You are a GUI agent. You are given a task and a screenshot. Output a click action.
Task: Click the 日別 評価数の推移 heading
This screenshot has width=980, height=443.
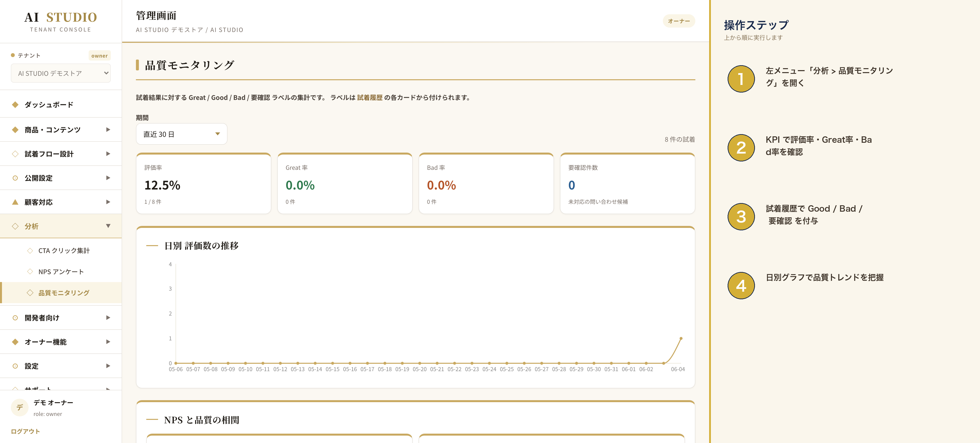coord(201,246)
